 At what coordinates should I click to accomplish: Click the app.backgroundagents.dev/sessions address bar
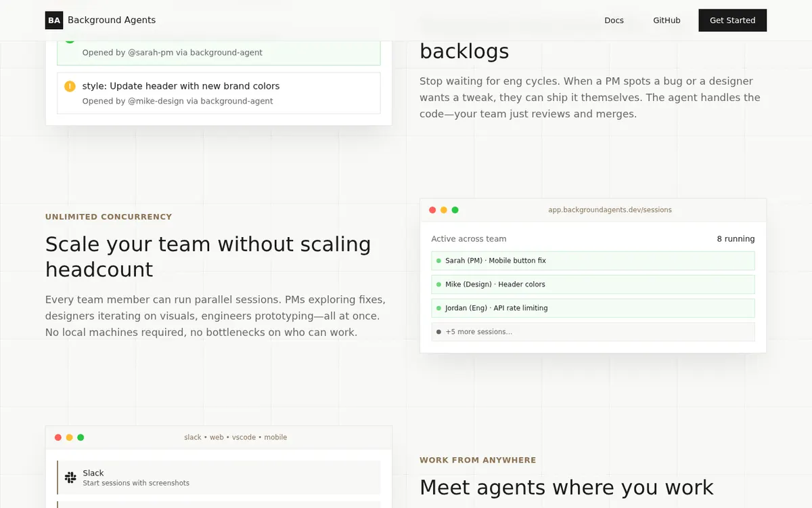(610, 210)
